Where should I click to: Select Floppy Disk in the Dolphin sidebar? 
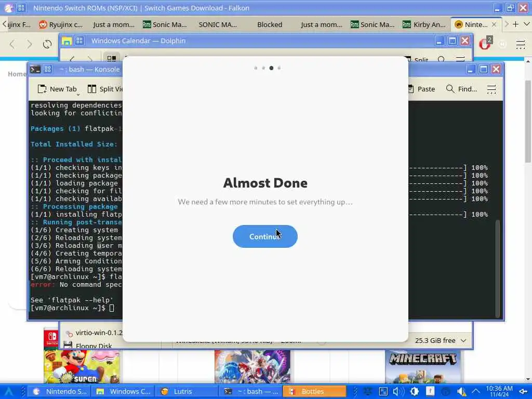(x=87, y=345)
